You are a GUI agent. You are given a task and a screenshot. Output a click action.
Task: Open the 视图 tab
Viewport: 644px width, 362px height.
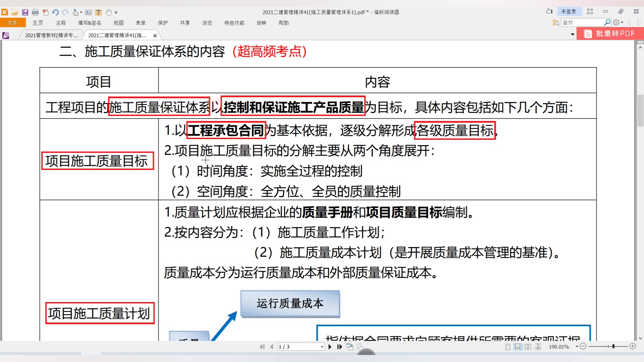click(118, 23)
